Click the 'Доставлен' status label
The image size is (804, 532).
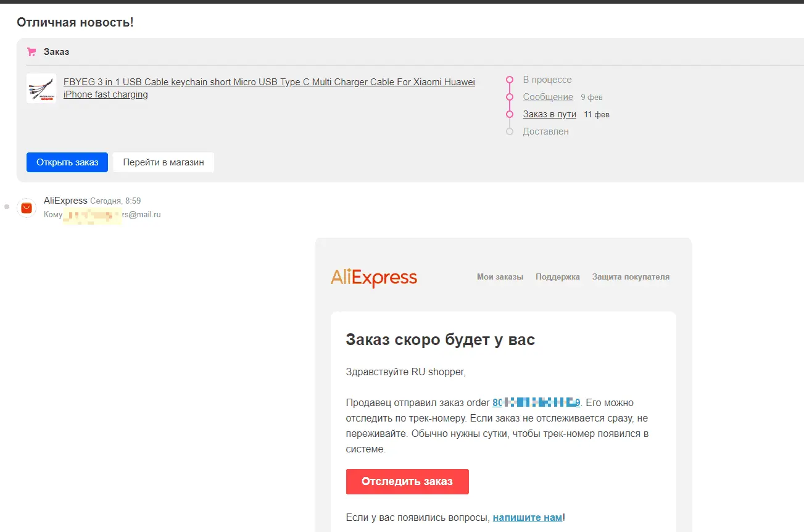coord(546,131)
